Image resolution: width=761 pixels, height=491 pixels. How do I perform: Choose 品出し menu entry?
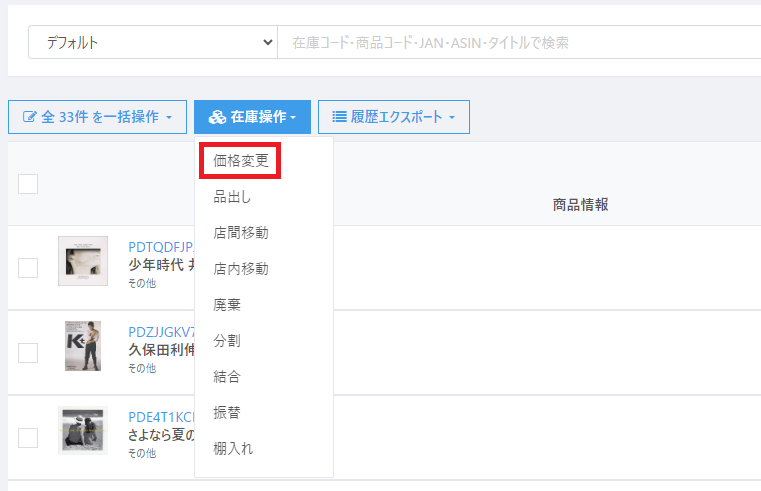[x=232, y=197]
